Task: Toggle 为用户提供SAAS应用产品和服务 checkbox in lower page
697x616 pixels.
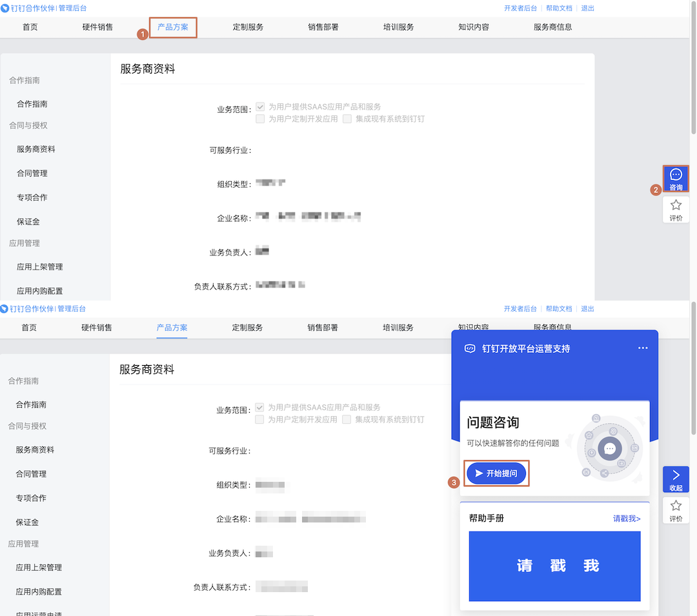Action: pos(259,407)
